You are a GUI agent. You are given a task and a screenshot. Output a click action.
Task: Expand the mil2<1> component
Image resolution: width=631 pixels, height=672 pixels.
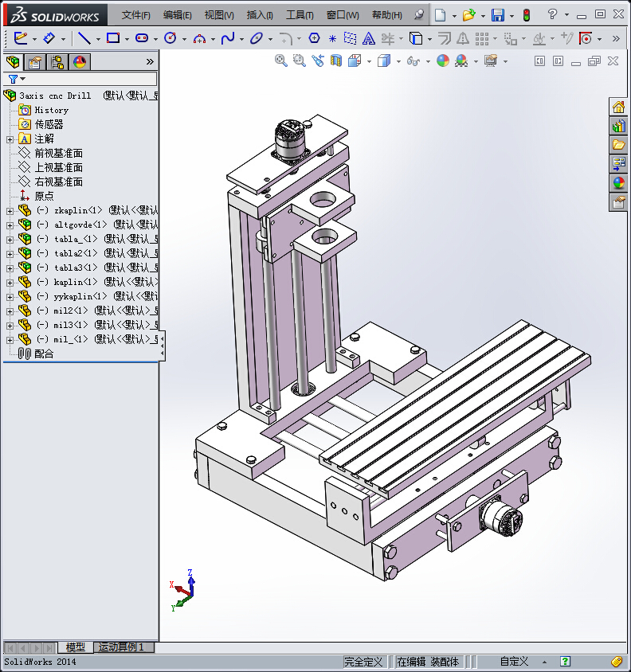pyautogui.click(x=10, y=311)
